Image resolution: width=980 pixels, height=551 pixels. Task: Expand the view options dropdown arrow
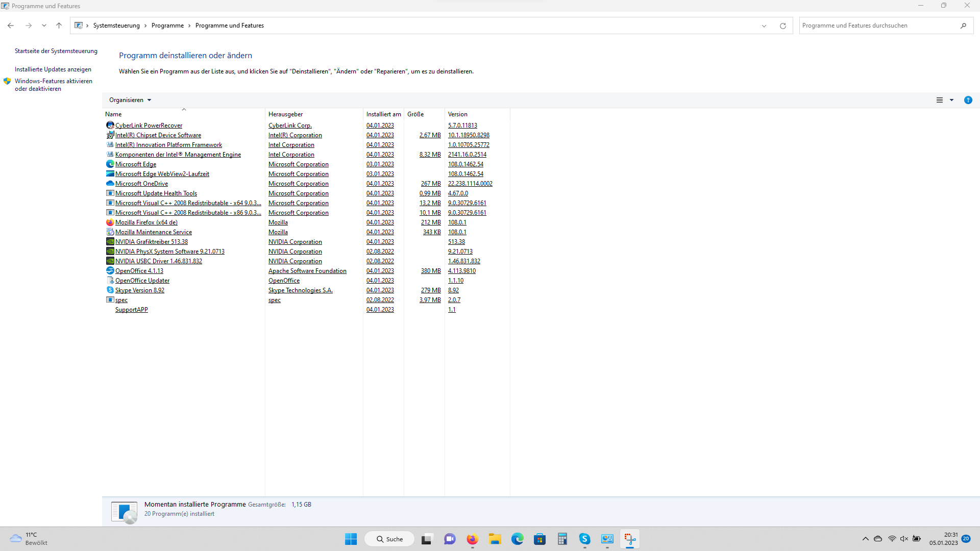(951, 100)
